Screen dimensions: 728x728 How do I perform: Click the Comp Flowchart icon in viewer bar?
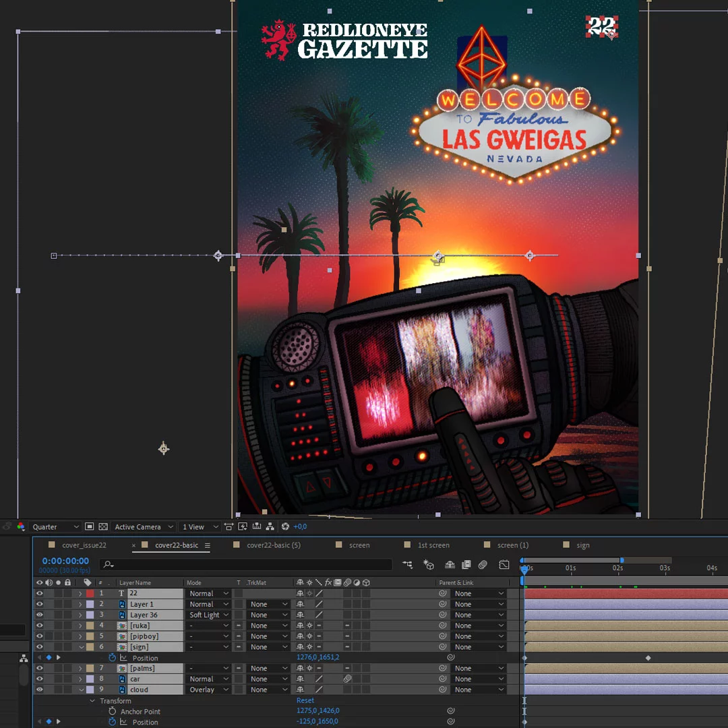pos(270,526)
